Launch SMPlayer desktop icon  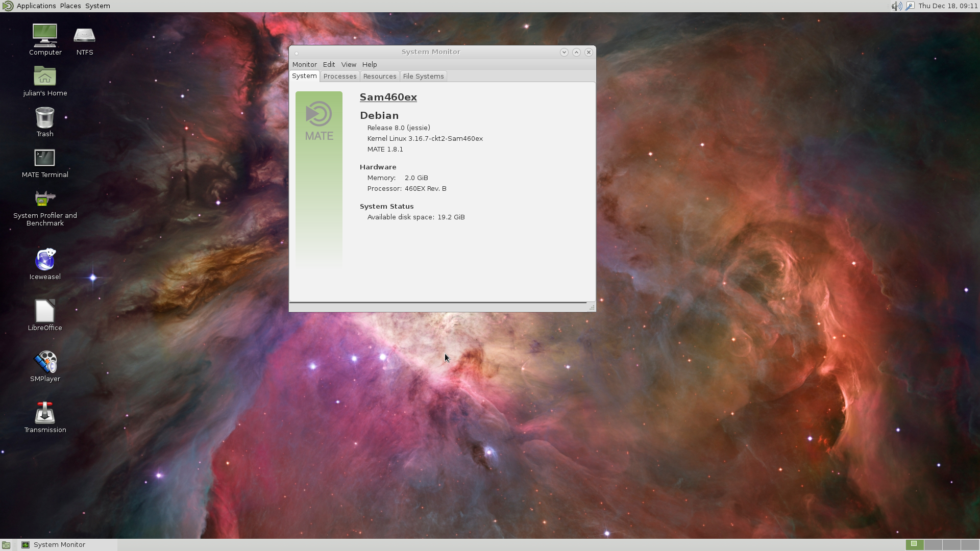click(45, 362)
